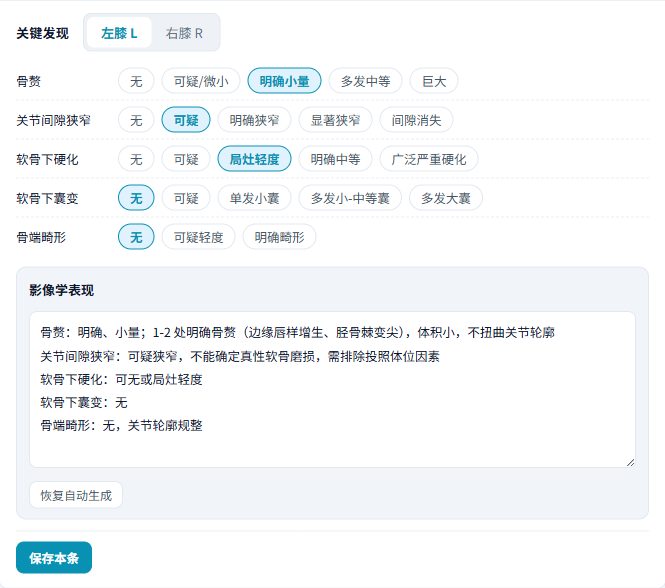The height and width of the screenshot is (588, 665).
Task: Grab the text area resize handle
Action: tap(630, 462)
